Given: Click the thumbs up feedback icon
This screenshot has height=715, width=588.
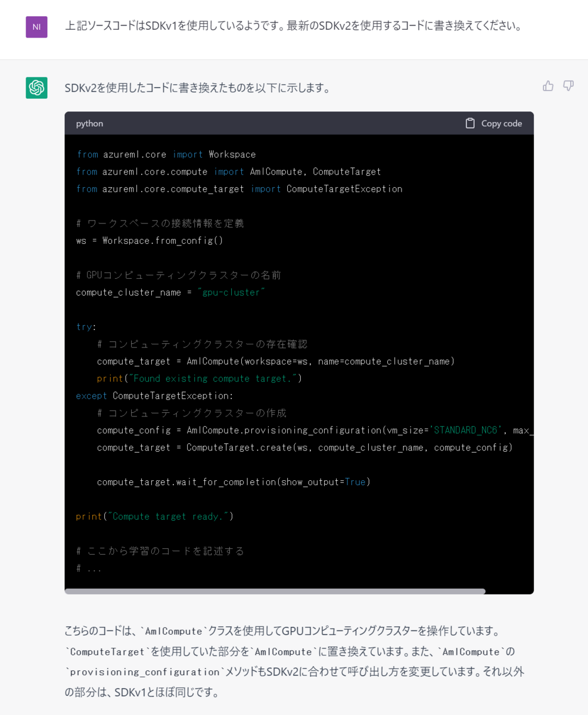Looking at the screenshot, I should pos(548,86).
